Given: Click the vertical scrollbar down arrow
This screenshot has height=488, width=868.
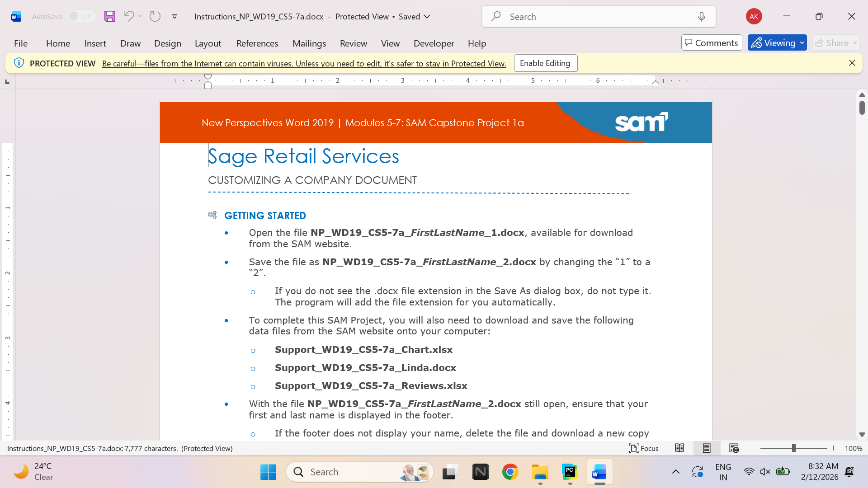Looking at the screenshot, I should click(x=862, y=435).
